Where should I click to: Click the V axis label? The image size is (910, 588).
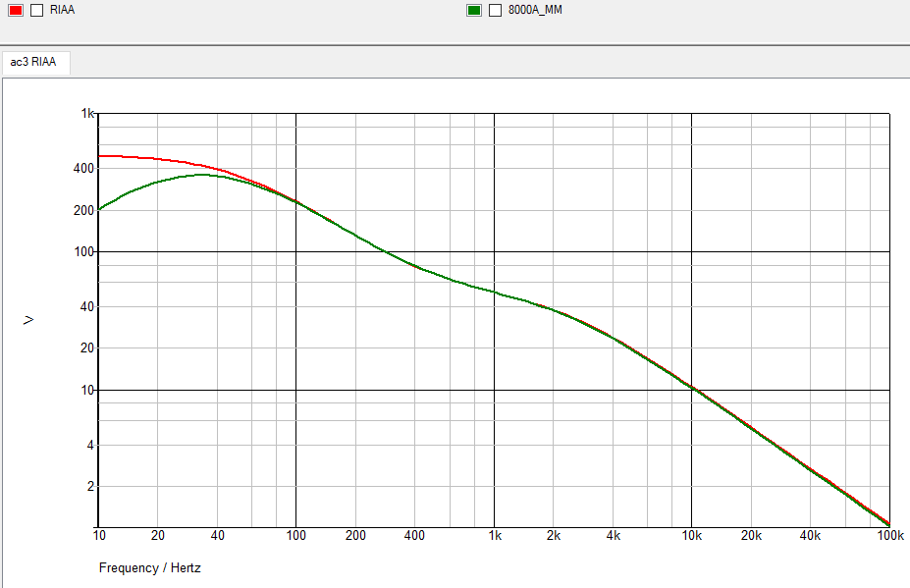(x=28, y=320)
